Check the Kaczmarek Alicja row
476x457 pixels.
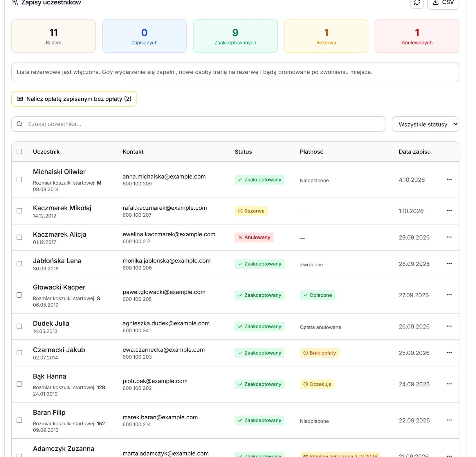pos(19,238)
